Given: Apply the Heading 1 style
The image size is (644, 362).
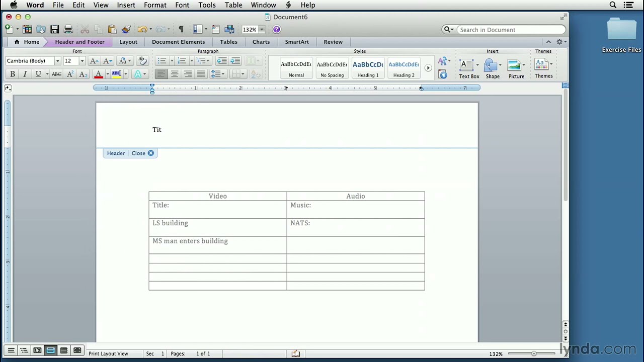Looking at the screenshot, I should [x=368, y=68].
